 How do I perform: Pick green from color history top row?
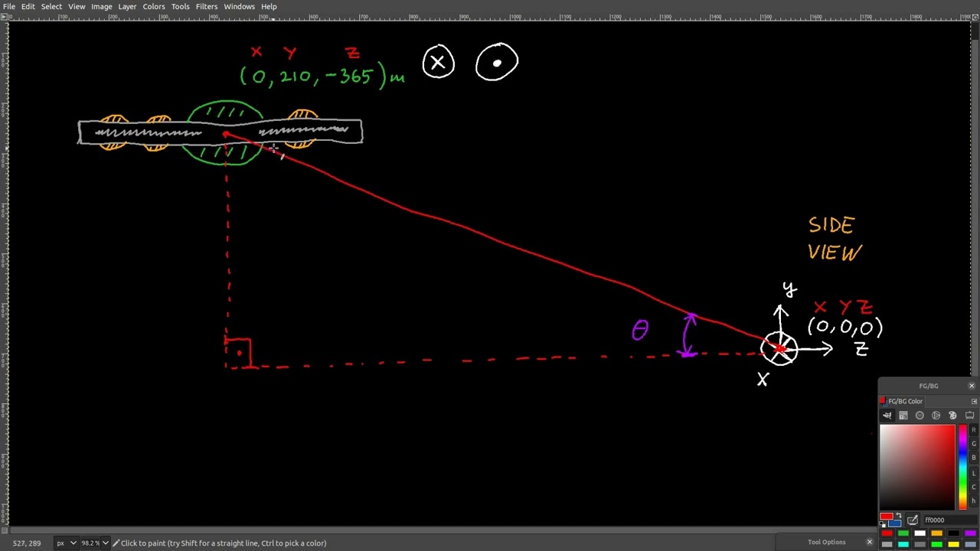coord(903,533)
